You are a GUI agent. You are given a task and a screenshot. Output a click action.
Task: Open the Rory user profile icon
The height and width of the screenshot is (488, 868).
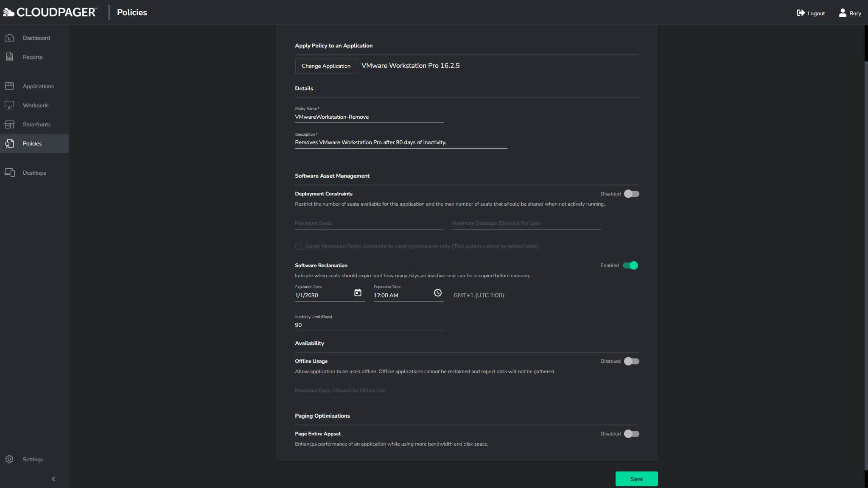[x=843, y=13]
